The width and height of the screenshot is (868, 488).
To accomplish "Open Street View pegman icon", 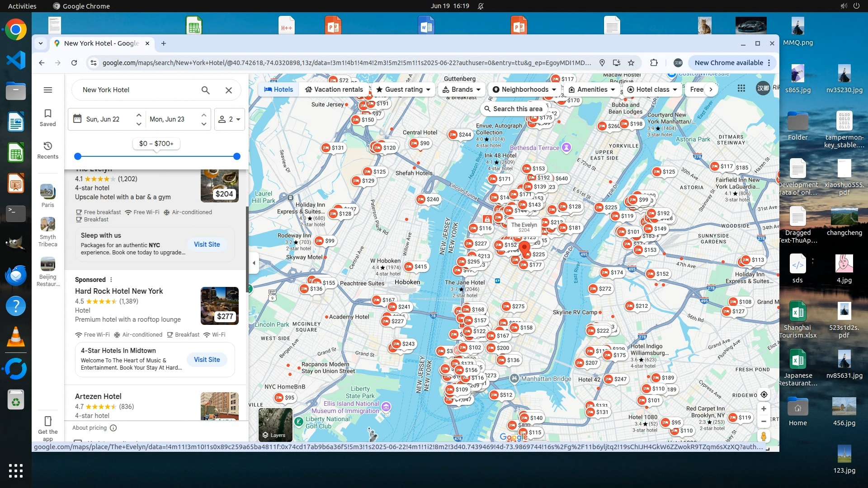I will pos(764,436).
